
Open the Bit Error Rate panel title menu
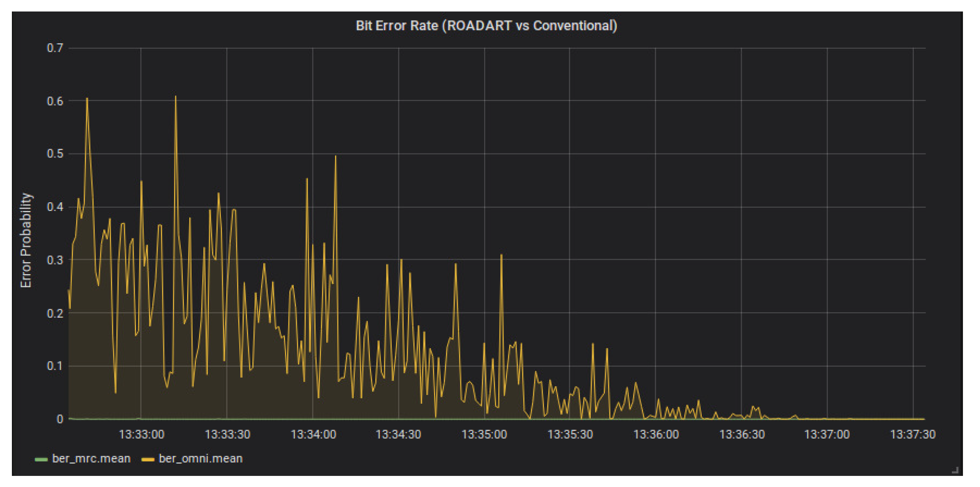tap(486, 26)
